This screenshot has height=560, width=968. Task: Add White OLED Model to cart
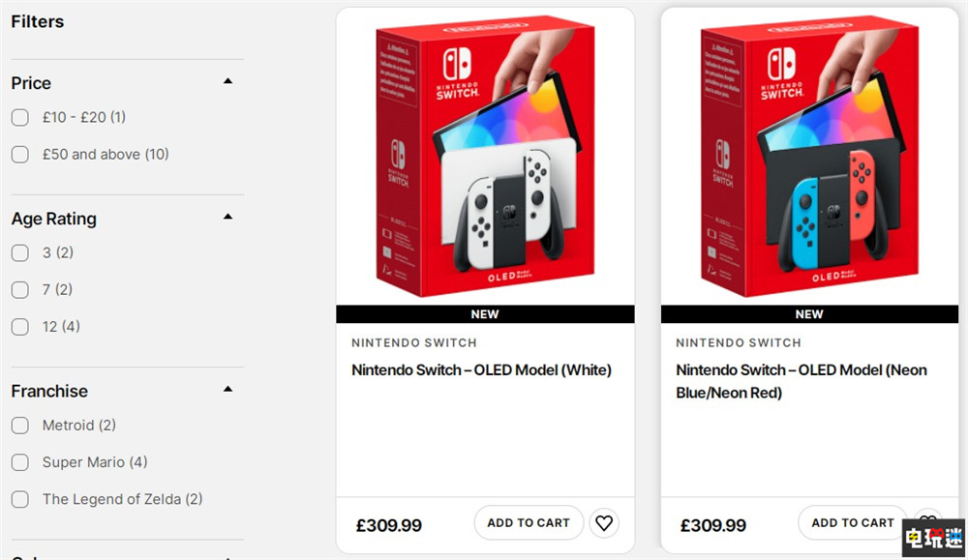529,523
